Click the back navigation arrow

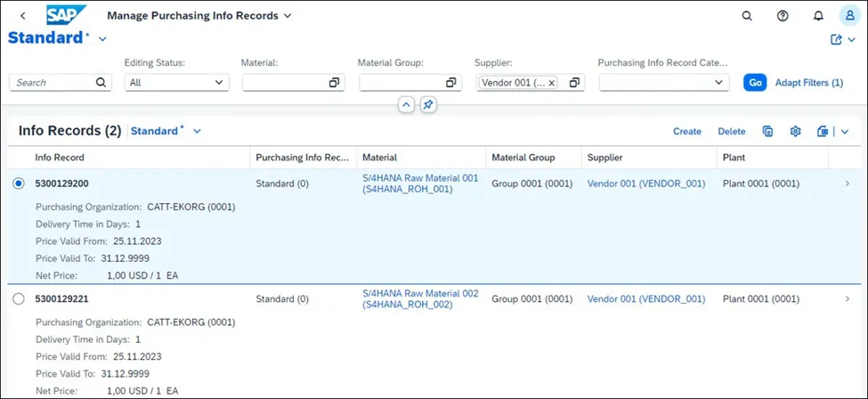tap(23, 16)
